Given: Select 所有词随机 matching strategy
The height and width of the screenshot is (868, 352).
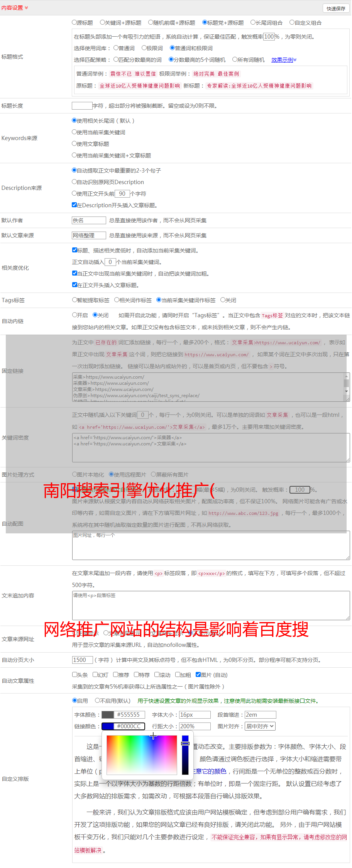Looking at the screenshot, I should click(x=235, y=59).
